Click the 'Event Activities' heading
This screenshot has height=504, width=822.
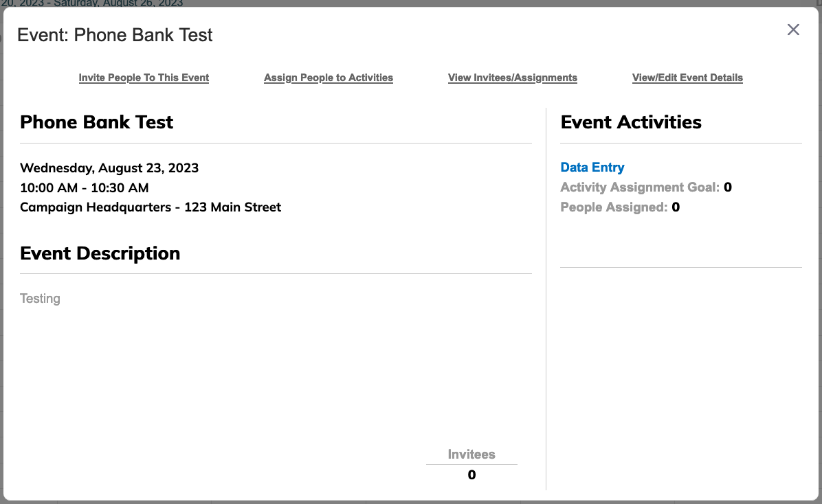coord(631,122)
